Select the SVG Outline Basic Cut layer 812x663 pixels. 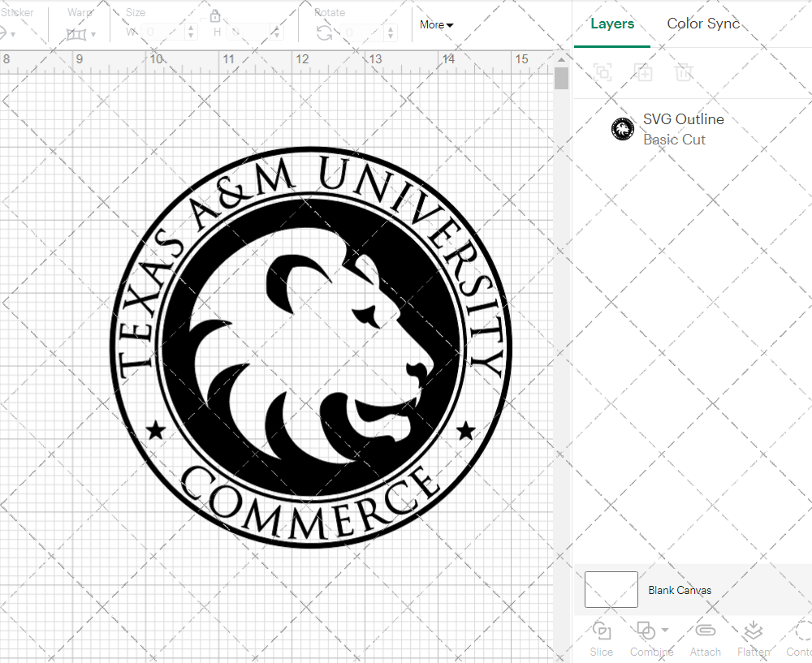tap(683, 128)
